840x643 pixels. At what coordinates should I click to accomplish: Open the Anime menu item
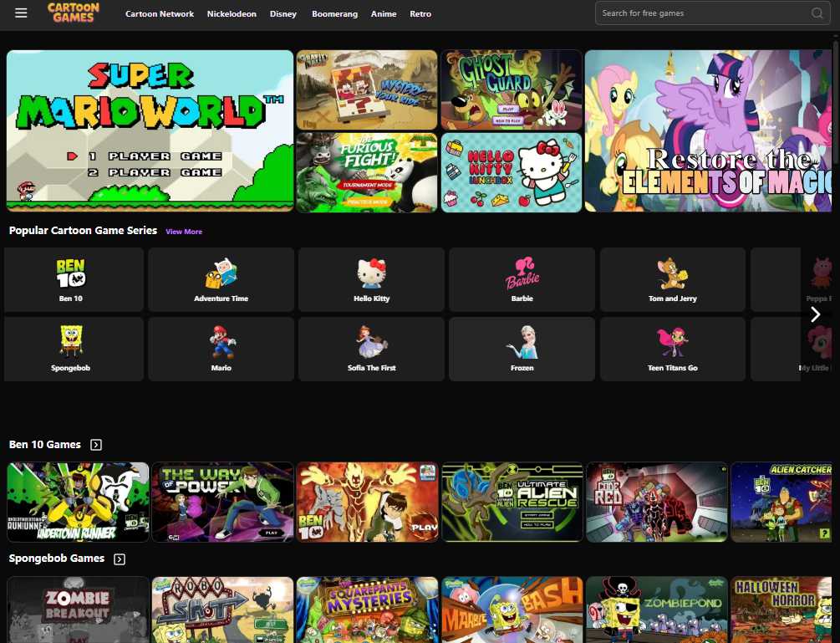(x=384, y=13)
